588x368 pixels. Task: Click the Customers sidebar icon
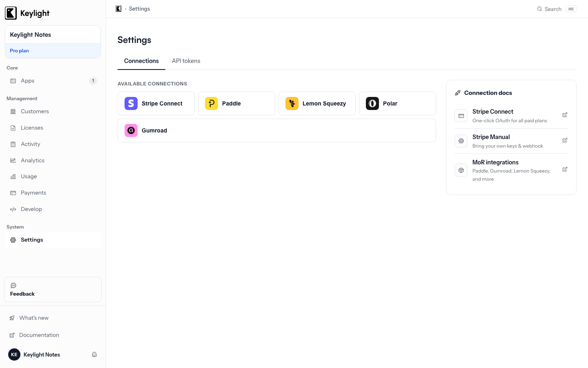(13, 112)
